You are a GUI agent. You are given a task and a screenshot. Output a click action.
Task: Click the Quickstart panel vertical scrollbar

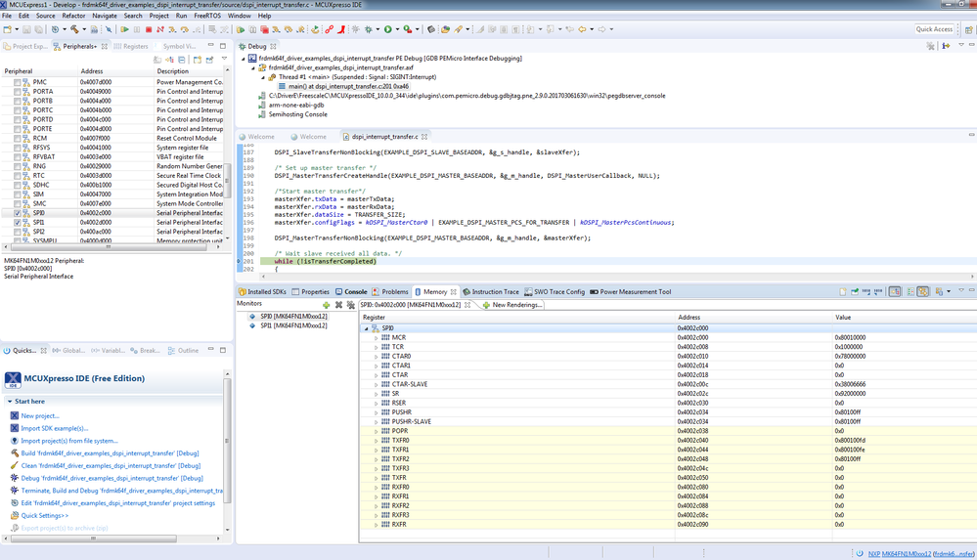tap(228, 440)
